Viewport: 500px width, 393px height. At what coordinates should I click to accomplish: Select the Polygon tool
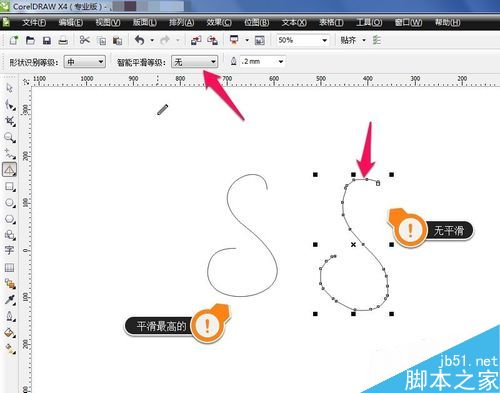tap(9, 219)
